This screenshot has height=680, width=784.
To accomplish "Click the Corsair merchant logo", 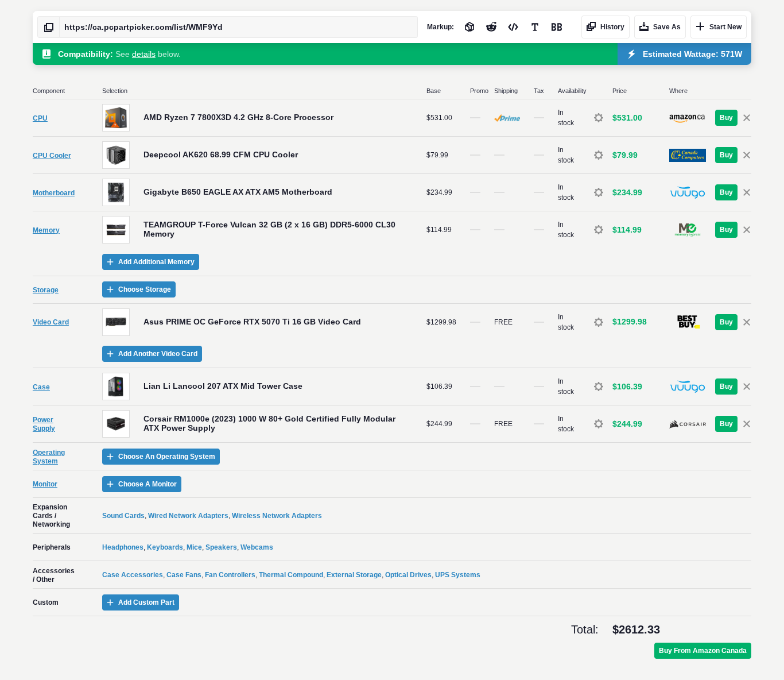I will pos(688,424).
